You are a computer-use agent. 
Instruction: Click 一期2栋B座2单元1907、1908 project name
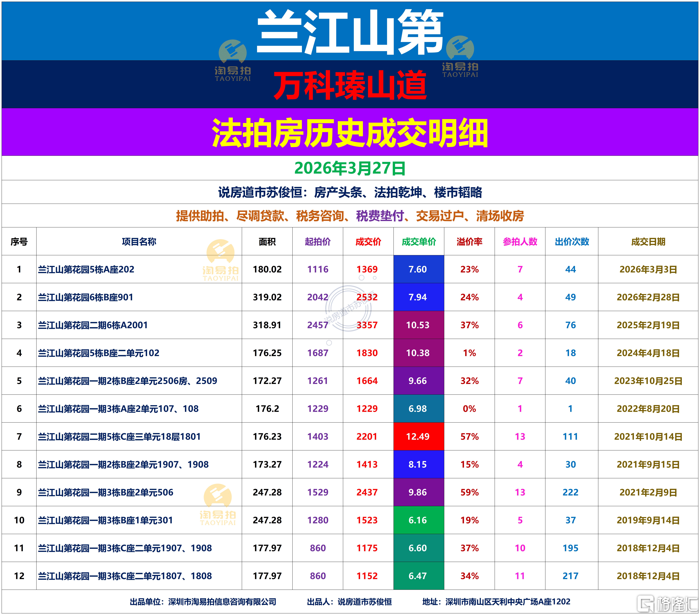[123, 464]
